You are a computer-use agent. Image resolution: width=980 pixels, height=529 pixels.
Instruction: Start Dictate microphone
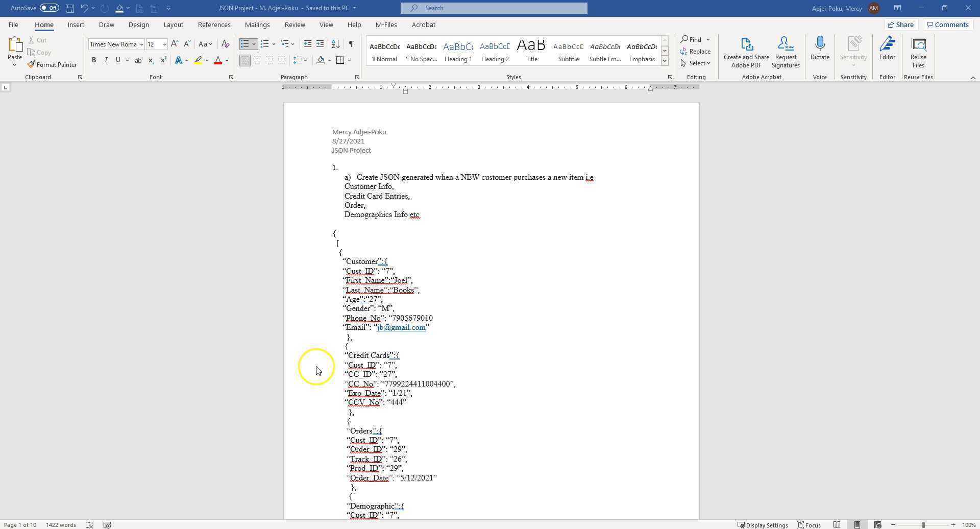click(x=820, y=49)
